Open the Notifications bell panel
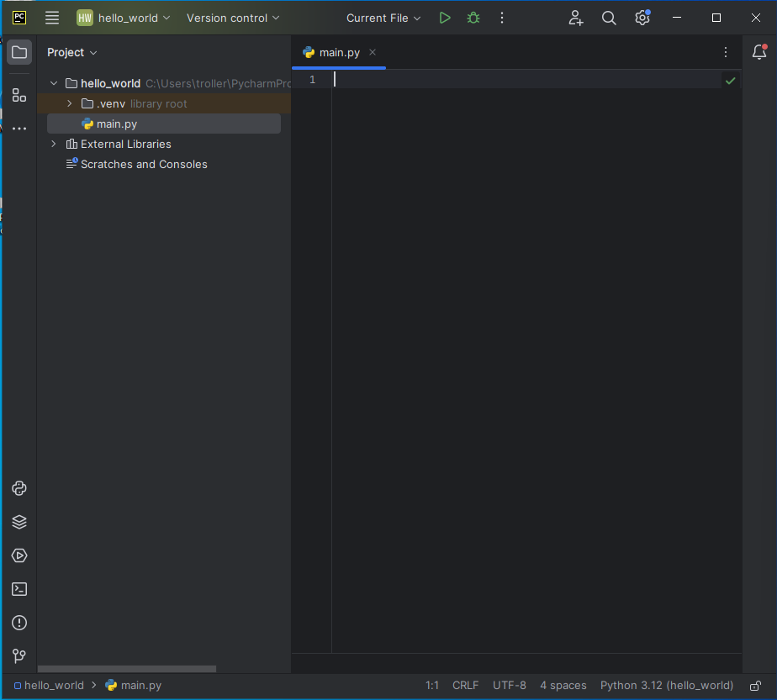Image resolution: width=777 pixels, height=700 pixels. coord(758,52)
